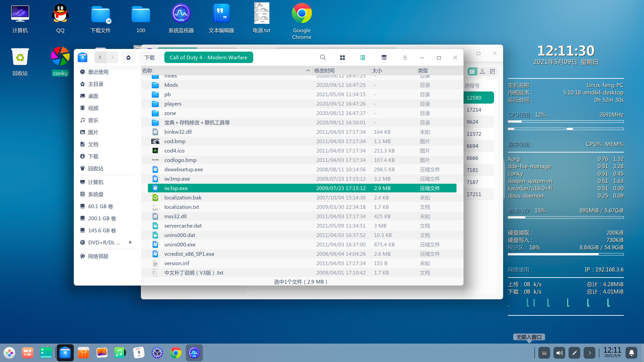This screenshot has width=644, height=362.
Task: Click the home directory icon button
Action: [x=128, y=57]
